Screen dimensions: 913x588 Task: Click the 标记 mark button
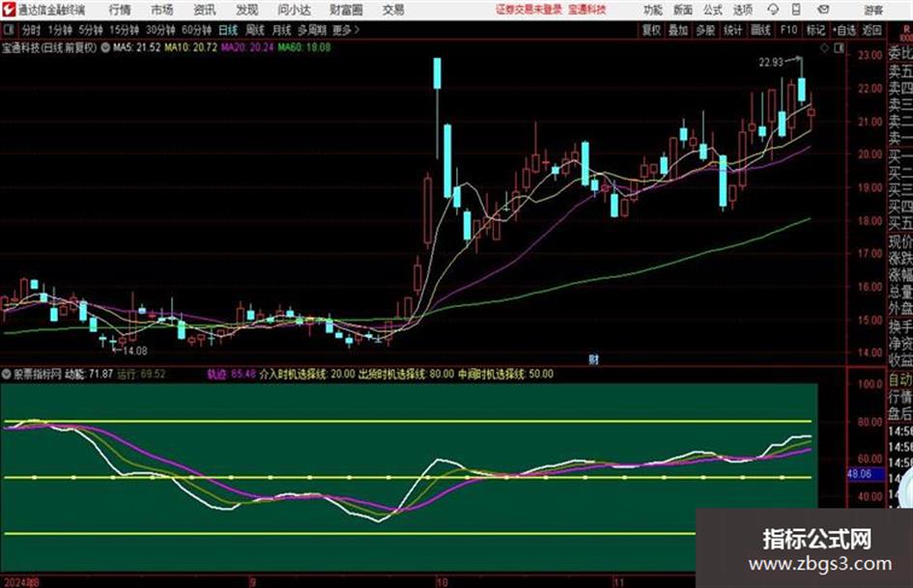[x=815, y=30]
